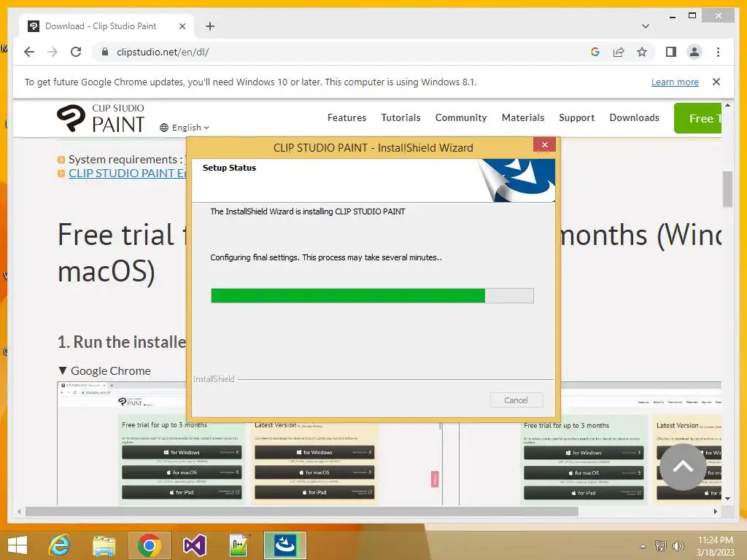Click Cancel in InstallShield Wizard
The image size is (747, 560).
click(516, 400)
